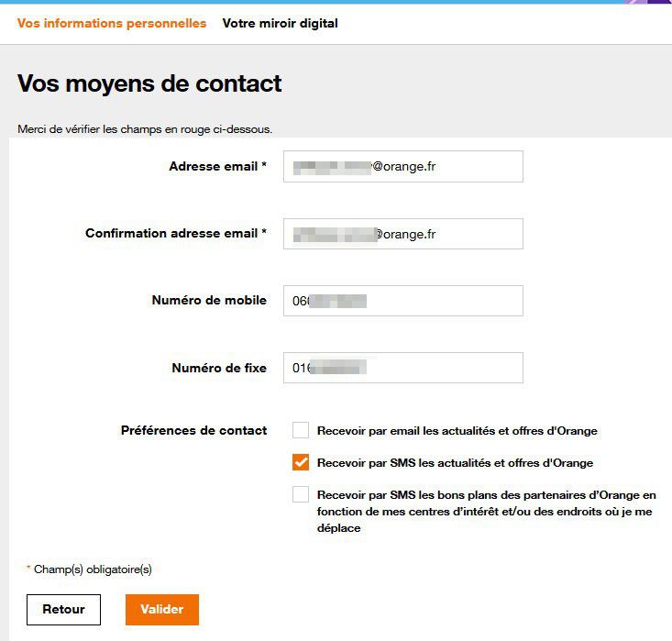This screenshot has height=641, width=672.
Task: Focus the Confirmation adresse email field
Action: tap(402, 234)
